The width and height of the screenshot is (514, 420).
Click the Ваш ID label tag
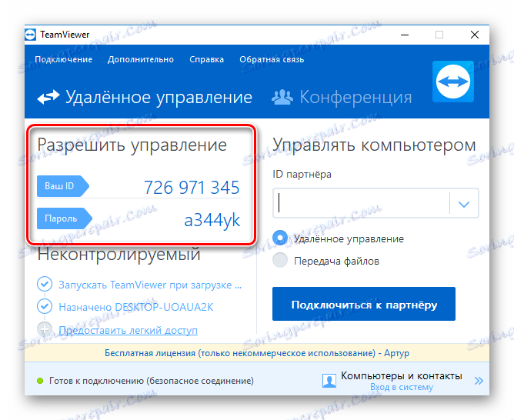(x=62, y=185)
